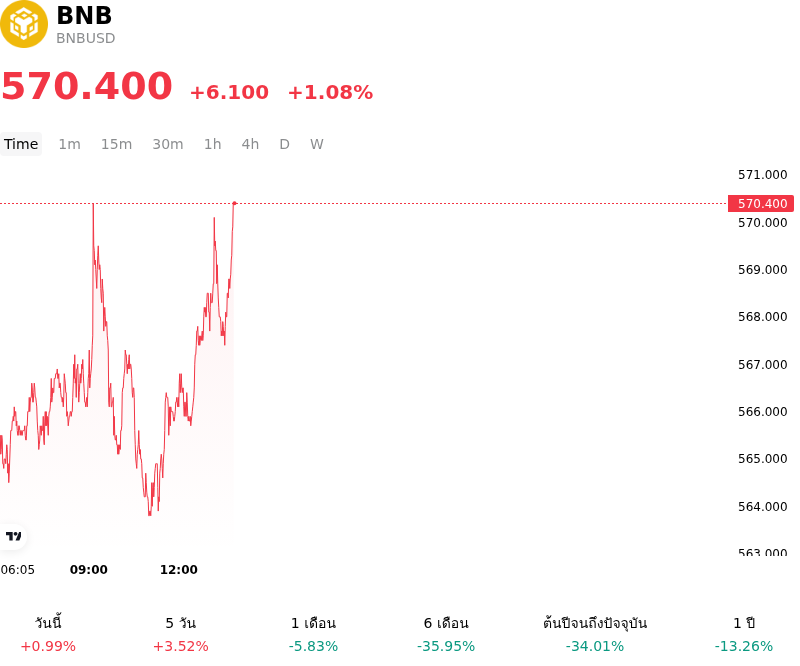This screenshot has height=666, width=800.
Task: Click the BNB coin logo icon
Action: click(23, 24)
